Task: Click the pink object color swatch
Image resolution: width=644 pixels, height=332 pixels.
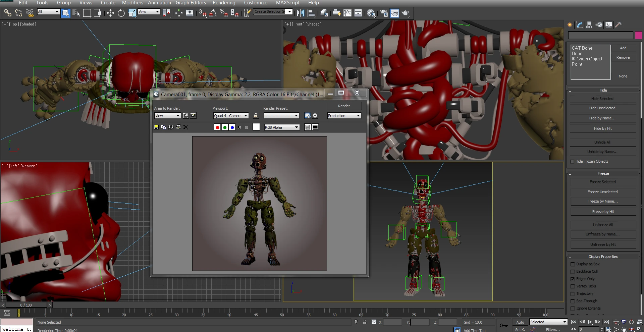Action: 638,35
